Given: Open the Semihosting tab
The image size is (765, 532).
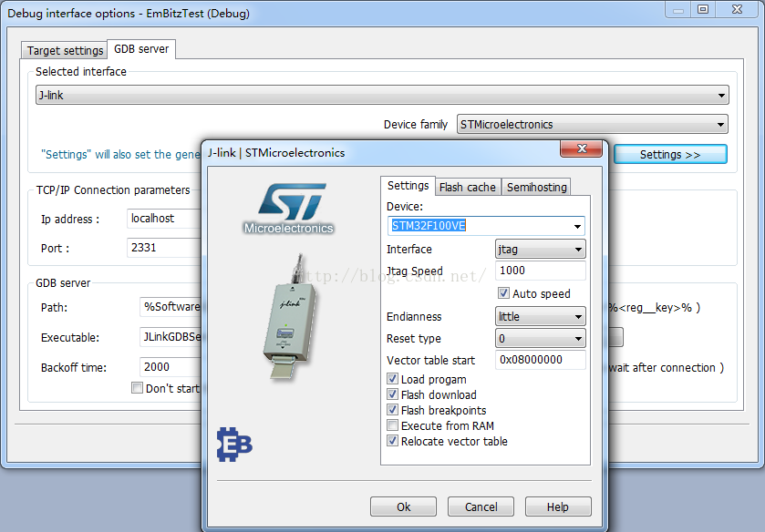Looking at the screenshot, I should pos(536,188).
